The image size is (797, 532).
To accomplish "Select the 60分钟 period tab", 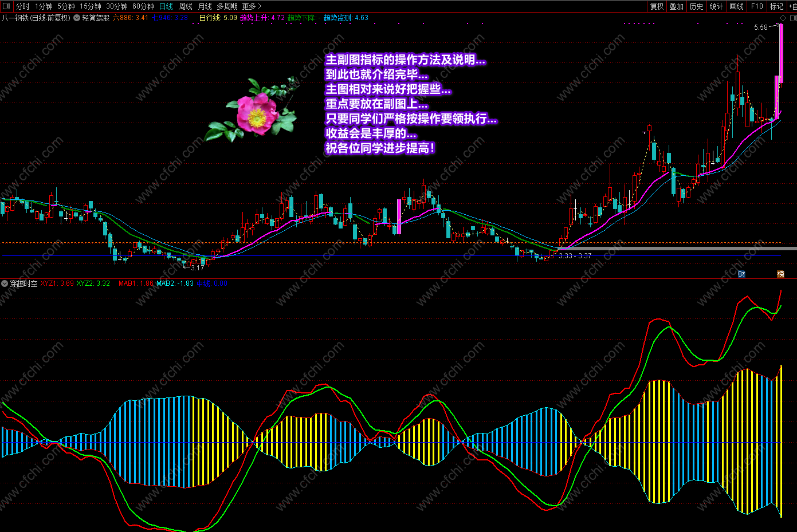I will point(143,6).
